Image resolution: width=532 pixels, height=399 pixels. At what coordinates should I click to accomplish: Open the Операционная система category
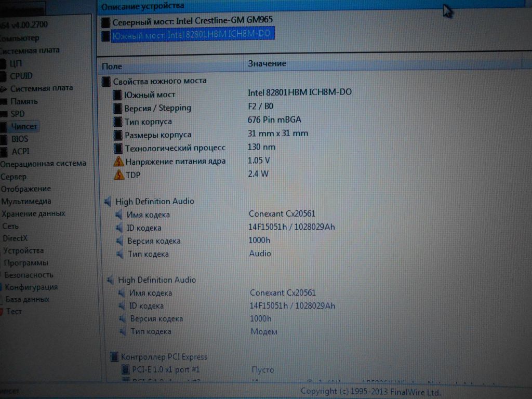(x=43, y=164)
